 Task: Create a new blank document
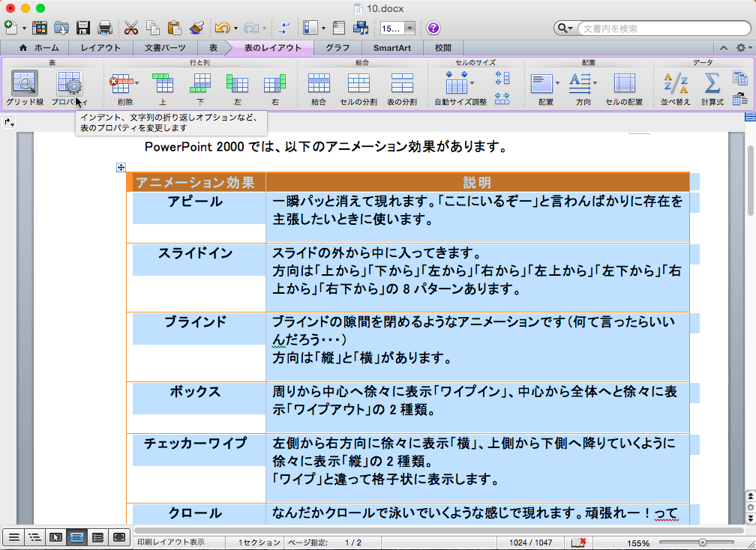tap(11, 28)
